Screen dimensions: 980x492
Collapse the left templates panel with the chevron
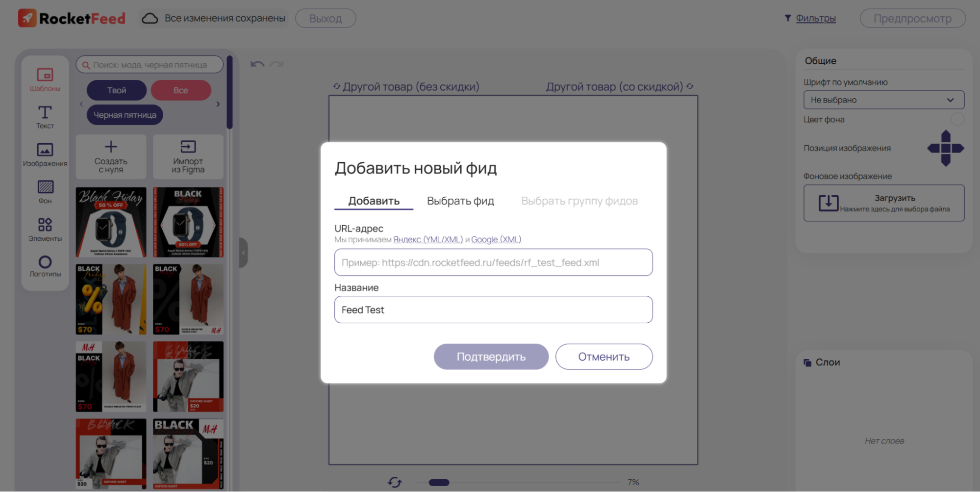(x=243, y=252)
